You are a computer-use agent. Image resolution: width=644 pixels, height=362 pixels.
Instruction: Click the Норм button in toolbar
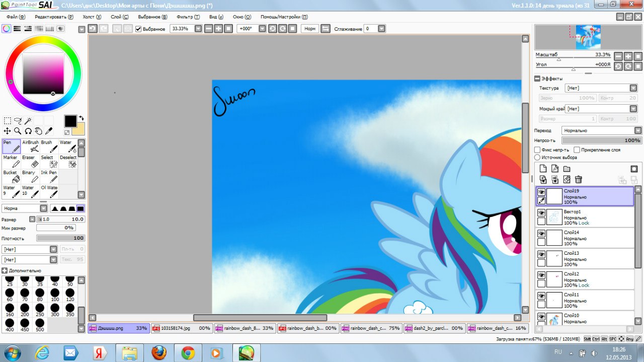tap(310, 29)
